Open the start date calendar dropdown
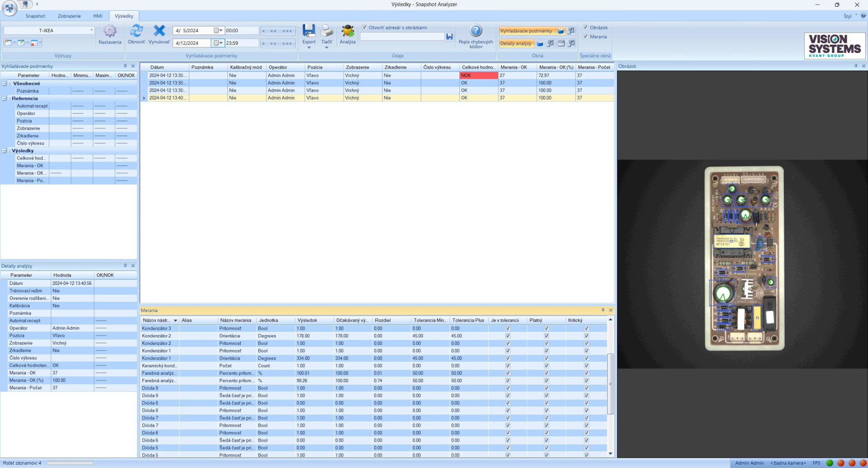 point(218,31)
